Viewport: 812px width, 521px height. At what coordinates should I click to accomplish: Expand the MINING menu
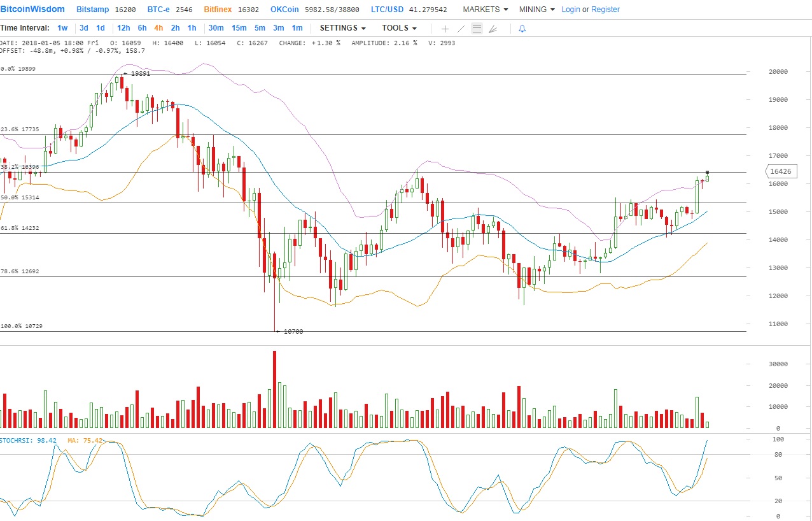(x=536, y=10)
